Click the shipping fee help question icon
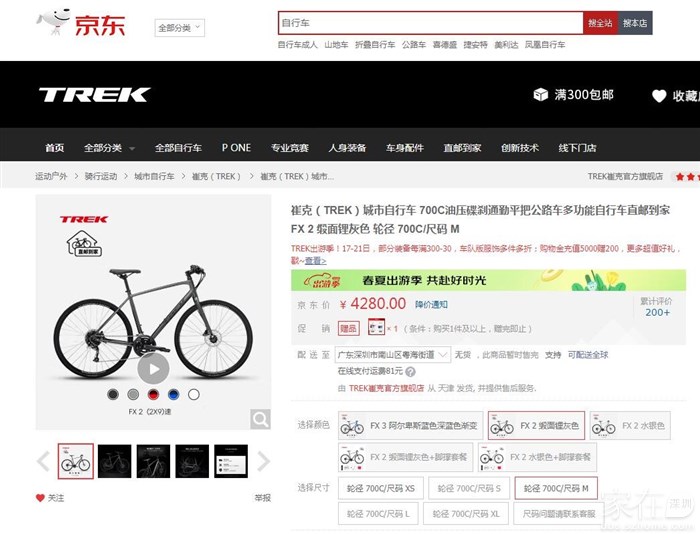The width and height of the screenshot is (700, 534). [410, 371]
